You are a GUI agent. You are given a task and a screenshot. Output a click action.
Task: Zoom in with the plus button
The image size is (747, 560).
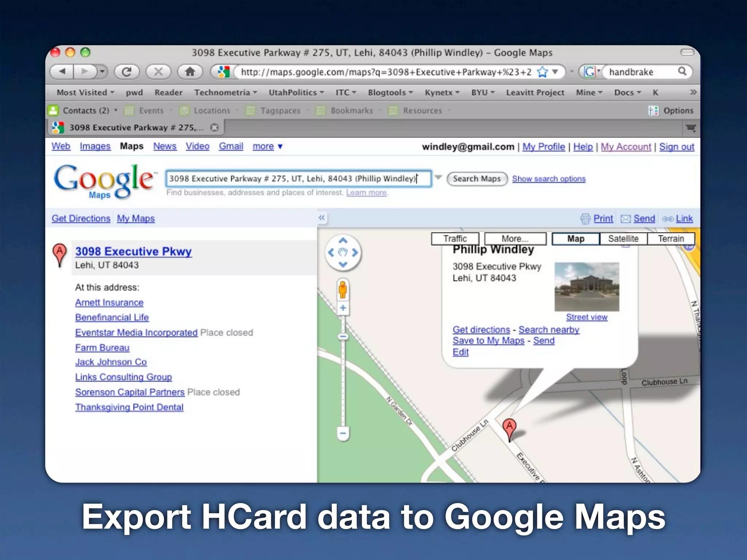click(x=343, y=308)
